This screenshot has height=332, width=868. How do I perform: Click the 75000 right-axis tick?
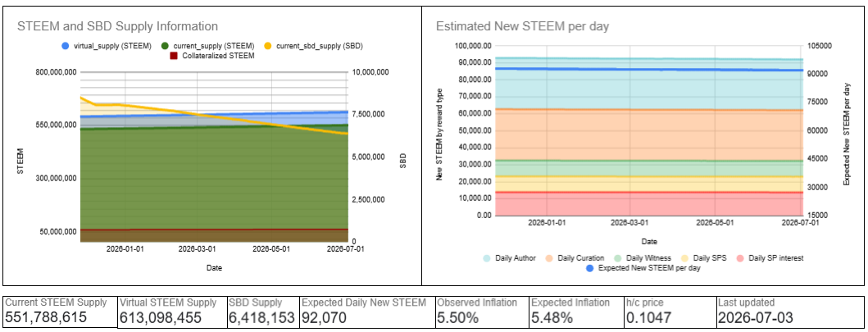click(x=816, y=102)
